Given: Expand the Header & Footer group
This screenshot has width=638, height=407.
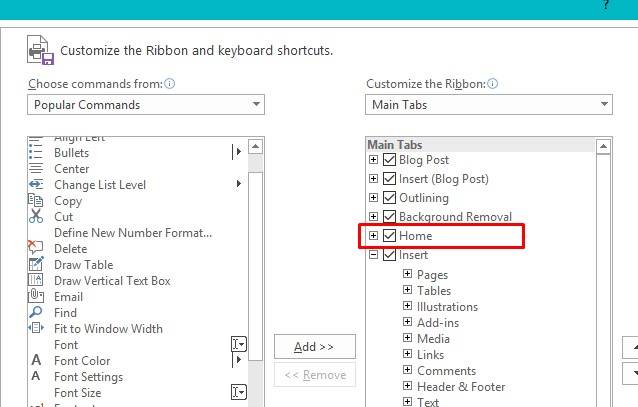Looking at the screenshot, I should coord(407,385).
